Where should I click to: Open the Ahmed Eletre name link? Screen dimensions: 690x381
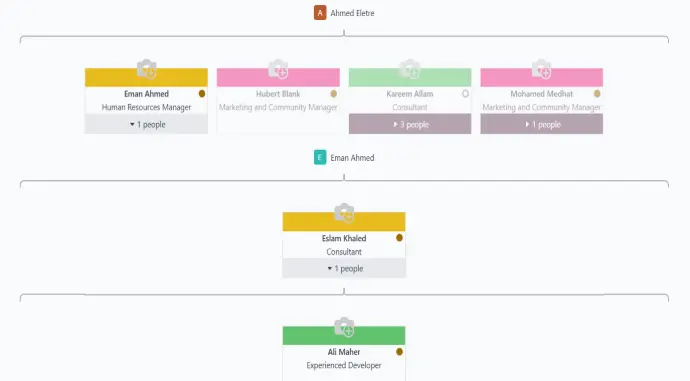click(352, 13)
